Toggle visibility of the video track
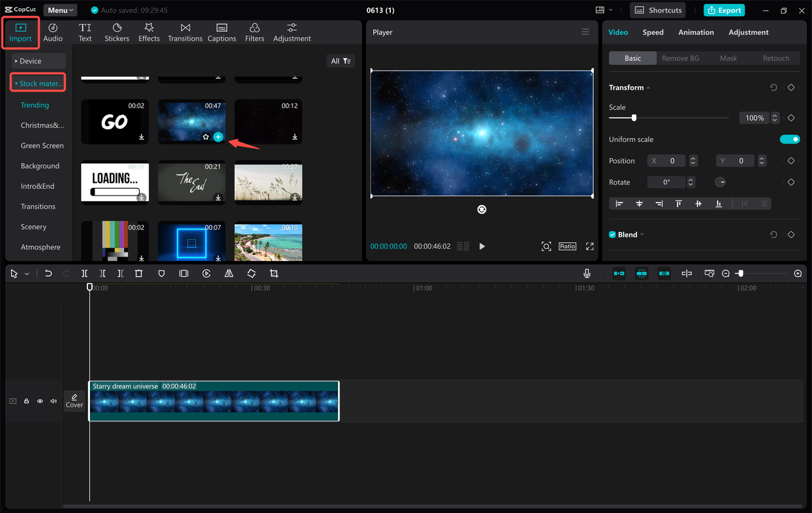This screenshot has height=513, width=812. click(x=39, y=401)
